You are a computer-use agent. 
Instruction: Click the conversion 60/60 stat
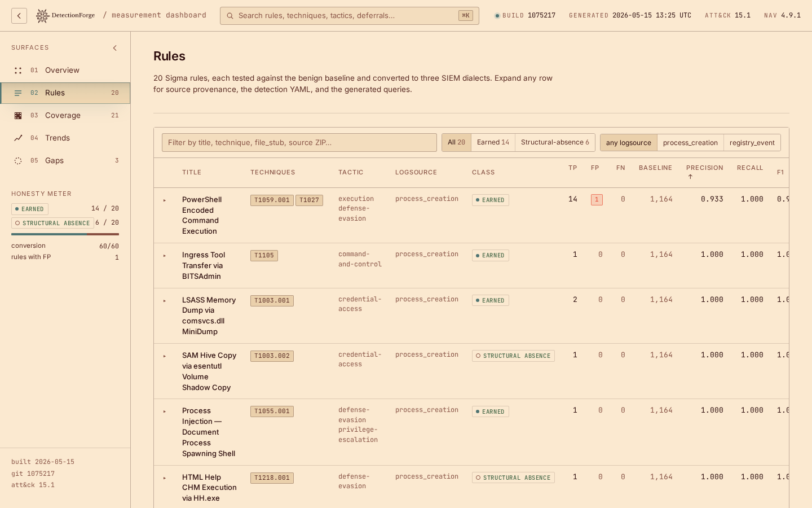coord(65,246)
